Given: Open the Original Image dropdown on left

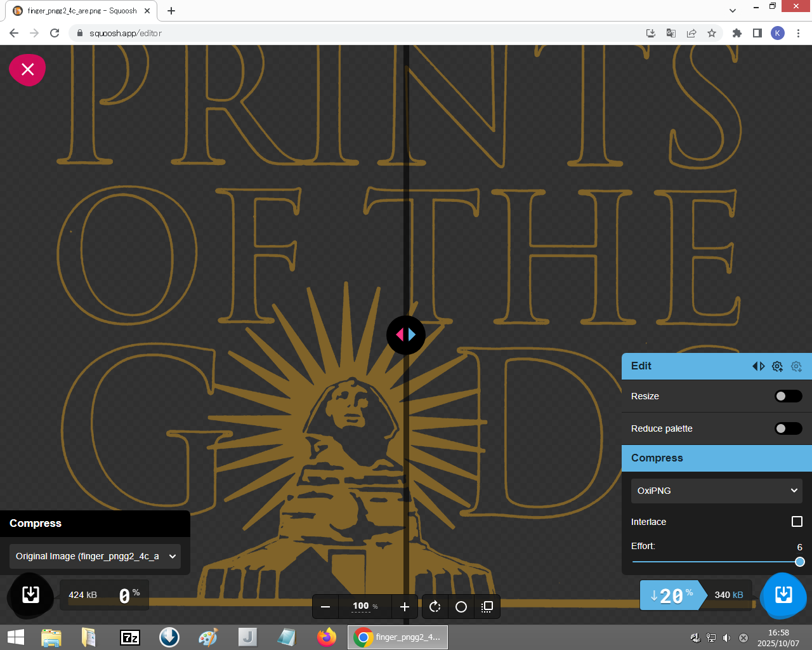Looking at the screenshot, I should 95,556.
